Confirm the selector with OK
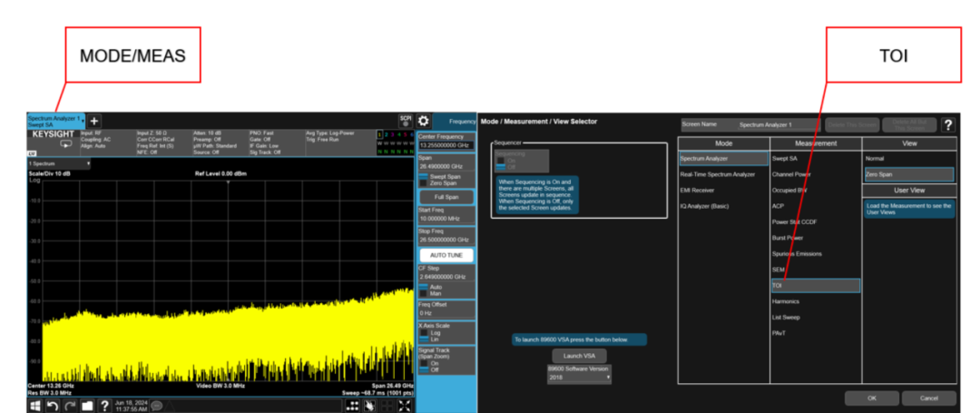The height and width of the screenshot is (413, 980). (x=872, y=398)
